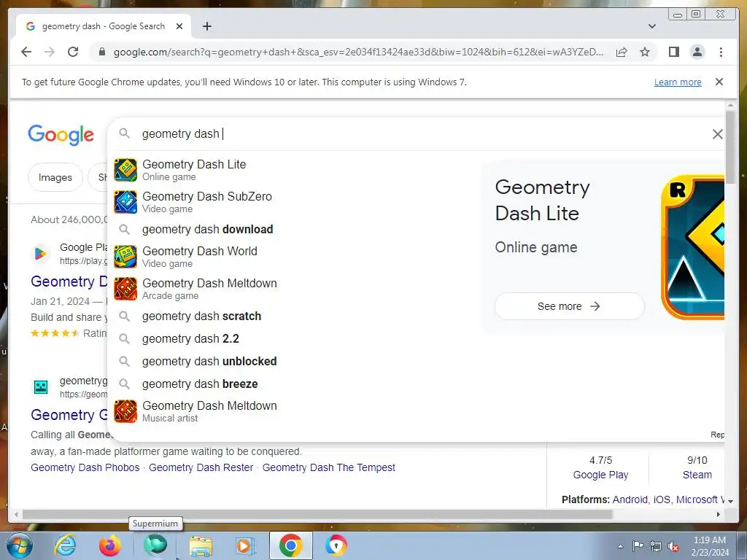
Task: Click the Geometry Dash Lite preview image
Action: (693, 247)
